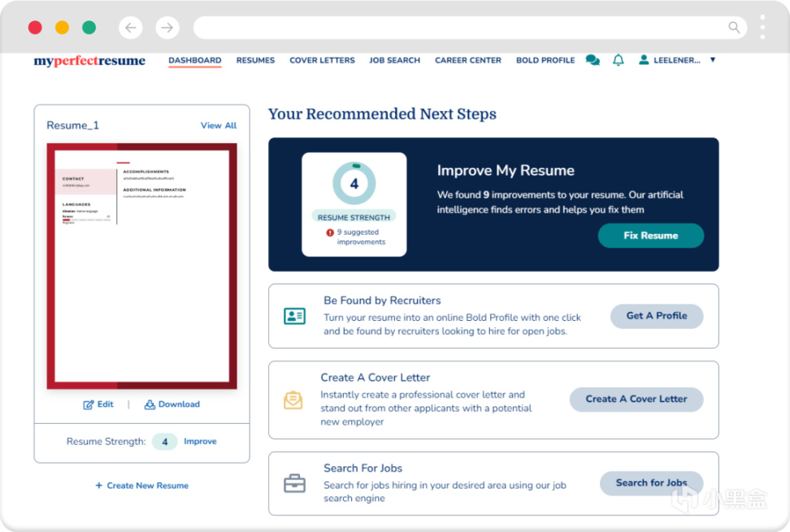790x532 pixels.
Task: Click the red window close dot
Action: coord(35,27)
